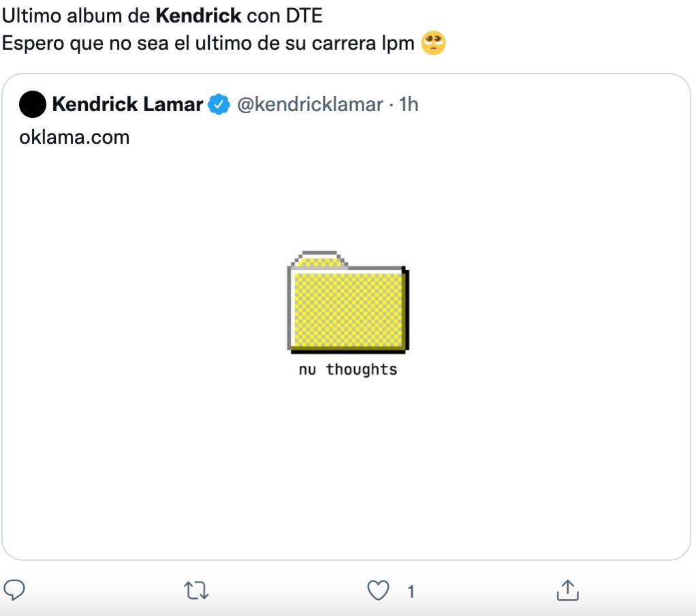Visit the @kendricklamar handle

click(x=309, y=105)
